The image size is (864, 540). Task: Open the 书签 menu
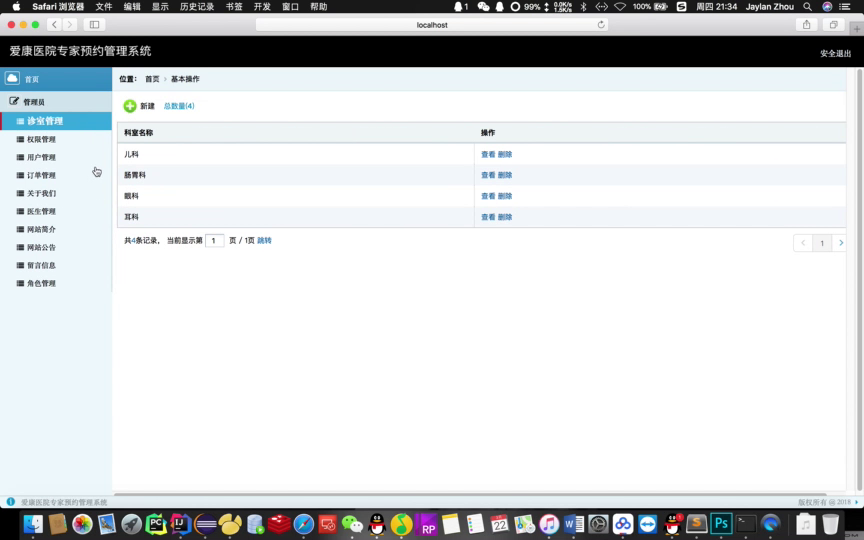click(x=234, y=7)
